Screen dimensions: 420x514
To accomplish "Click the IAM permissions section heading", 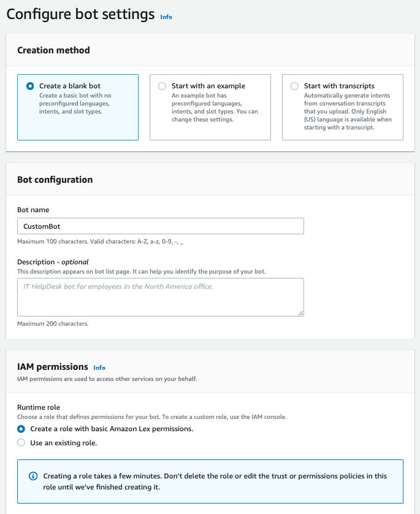I will tap(53, 367).
